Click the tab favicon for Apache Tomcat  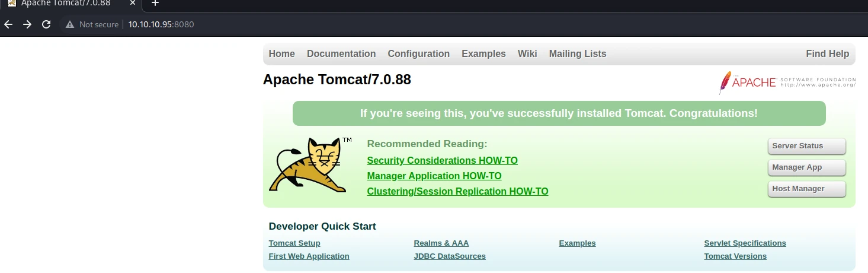(11, 3)
